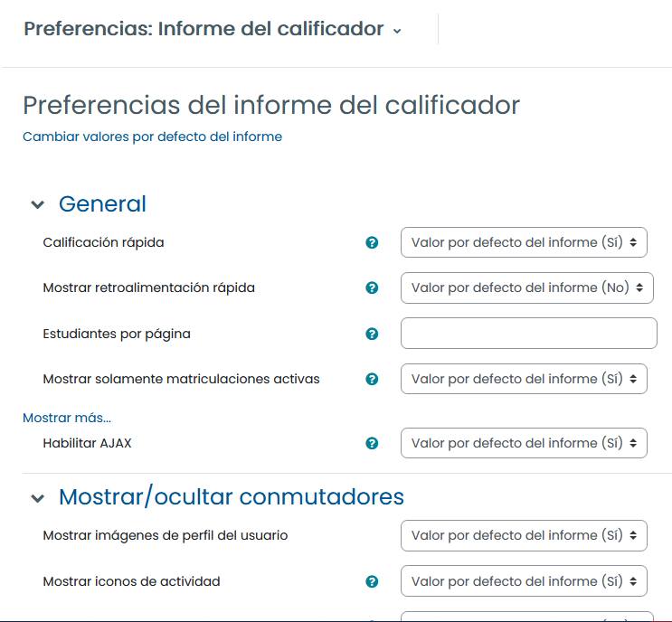Click Mostrar solamente matriculaciones activas label
Viewport: 672px width, 622px height.
tap(181, 379)
